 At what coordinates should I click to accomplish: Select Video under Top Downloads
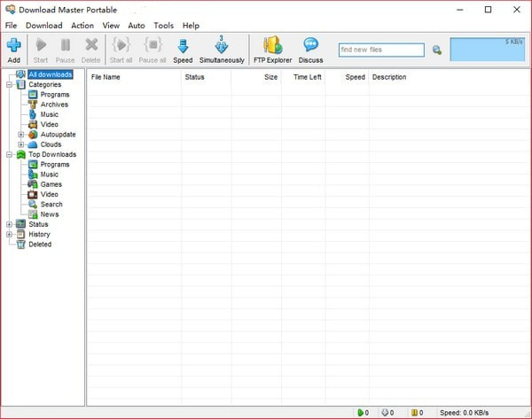[50, 194]
